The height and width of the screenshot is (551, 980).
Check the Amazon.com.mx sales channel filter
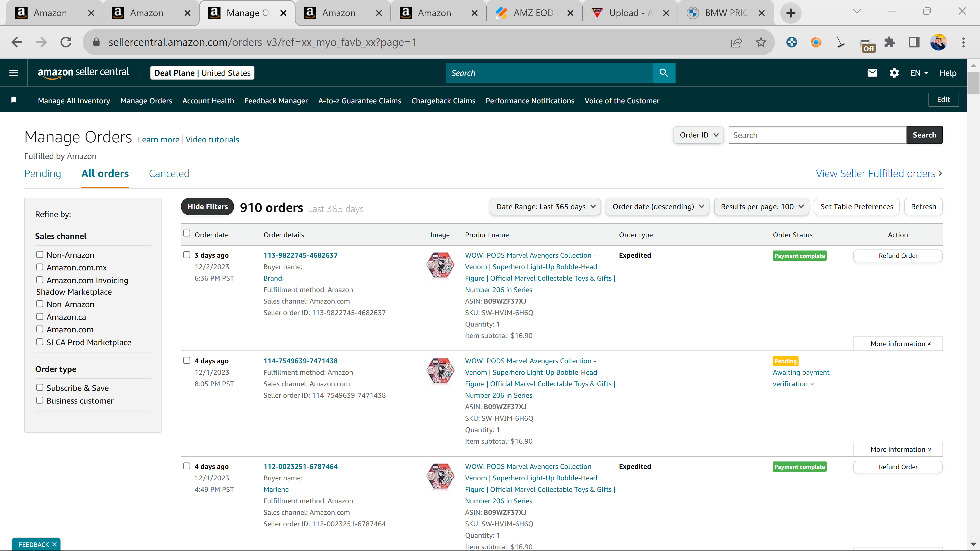click(40, 267)
